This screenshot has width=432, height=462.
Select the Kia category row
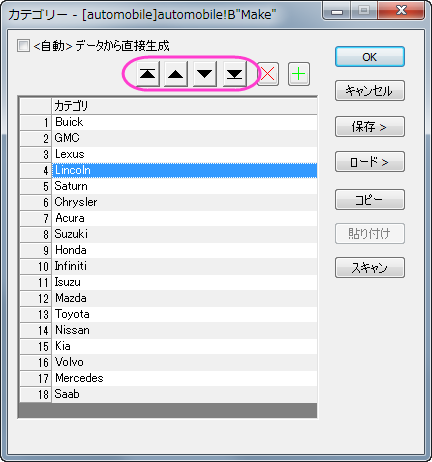[184, 346]
